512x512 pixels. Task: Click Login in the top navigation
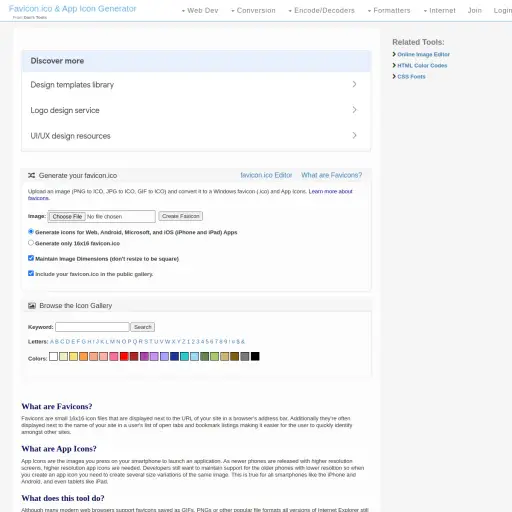[x=503, y=11]
